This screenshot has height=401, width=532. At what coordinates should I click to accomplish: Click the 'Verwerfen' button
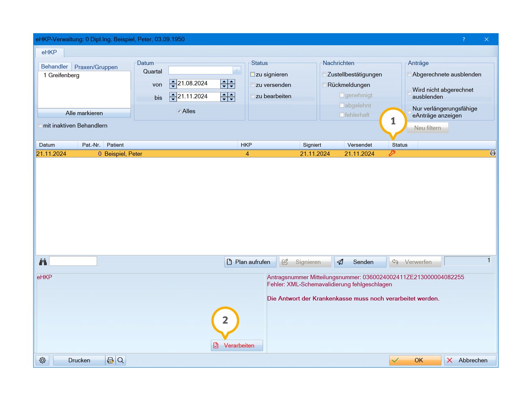[x=415, y=262]
